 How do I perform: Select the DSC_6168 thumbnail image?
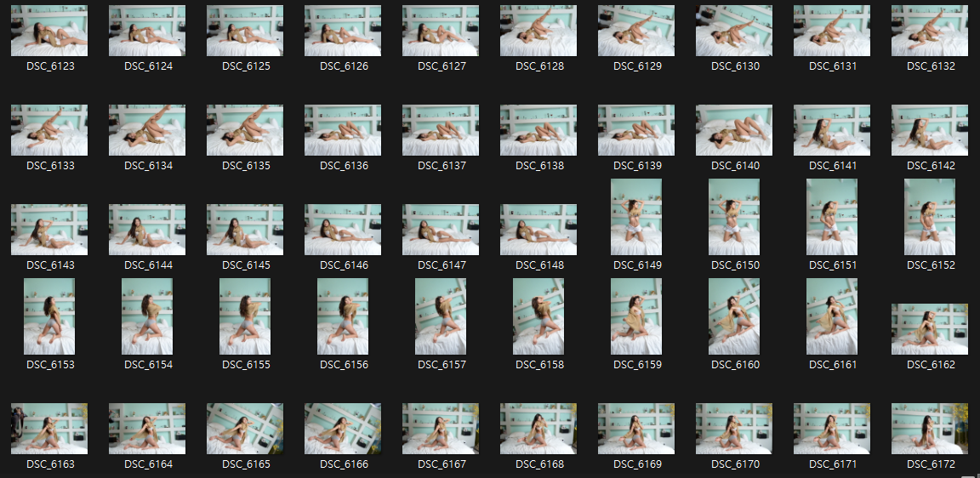[538, 429]
